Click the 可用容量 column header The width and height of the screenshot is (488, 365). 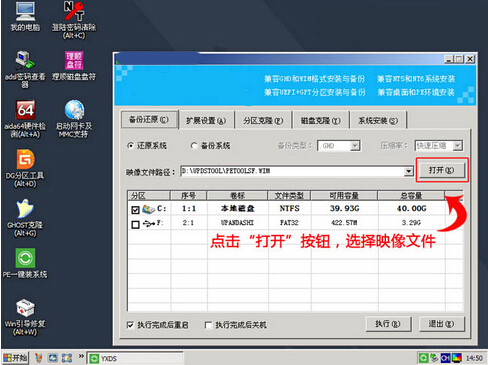[x=344, y=195]
